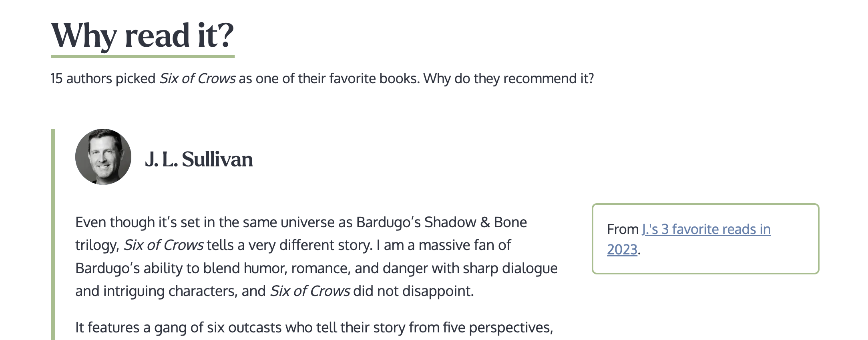Select the author name J. L. Sullivan
The width and height of the screenshot is (868, 340).
199,159
